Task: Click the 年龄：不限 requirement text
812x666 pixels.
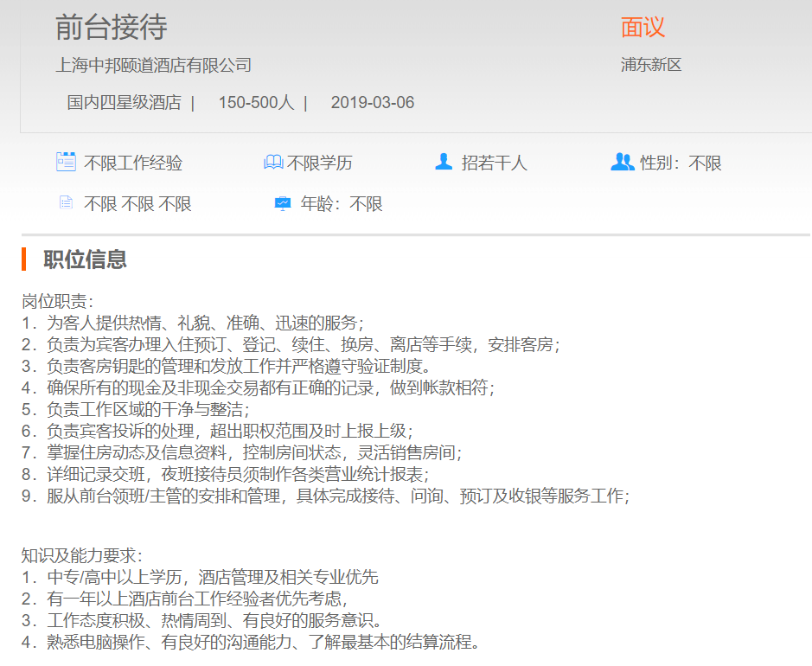Action: 342,204
